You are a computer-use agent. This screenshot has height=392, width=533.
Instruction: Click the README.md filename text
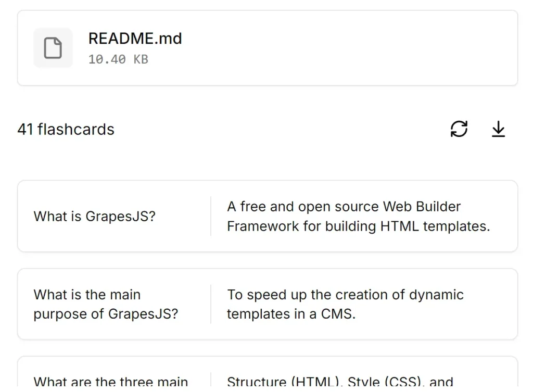[x=135, y=38]
